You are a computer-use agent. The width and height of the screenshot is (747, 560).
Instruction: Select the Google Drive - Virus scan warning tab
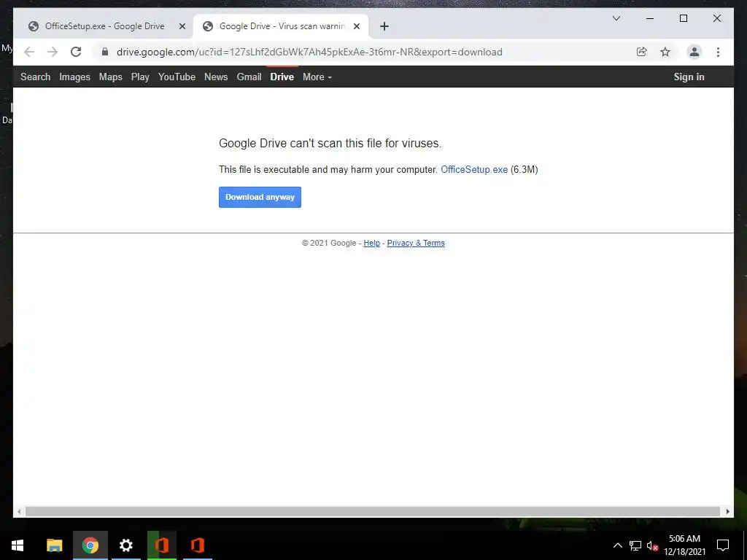(282, 26)
